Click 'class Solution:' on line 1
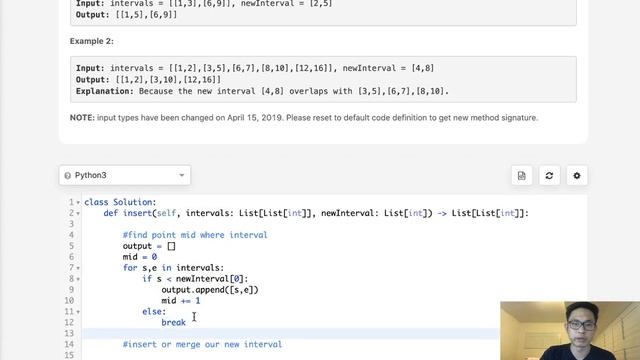 (x=120, y=202)
